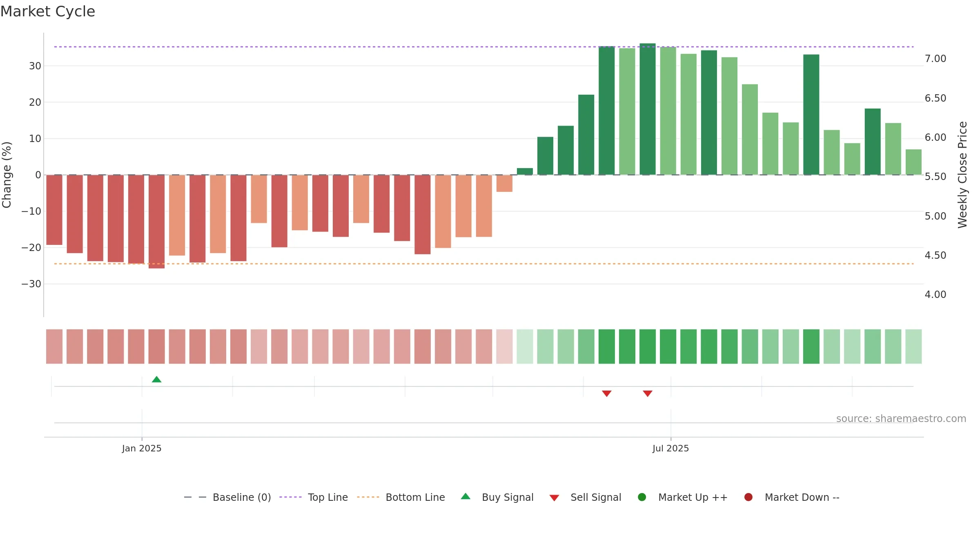
Task: Click the tallest dark green bar crossing the top line
Action: point(647,109)
